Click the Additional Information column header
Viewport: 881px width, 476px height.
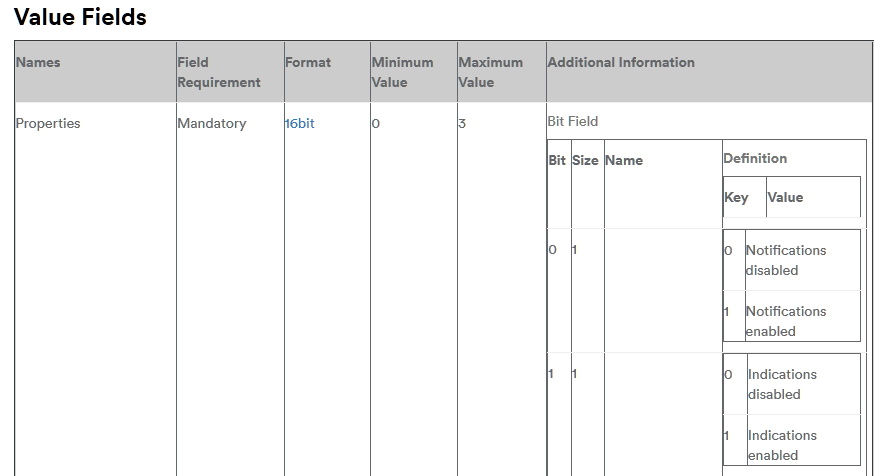[621, 62]
